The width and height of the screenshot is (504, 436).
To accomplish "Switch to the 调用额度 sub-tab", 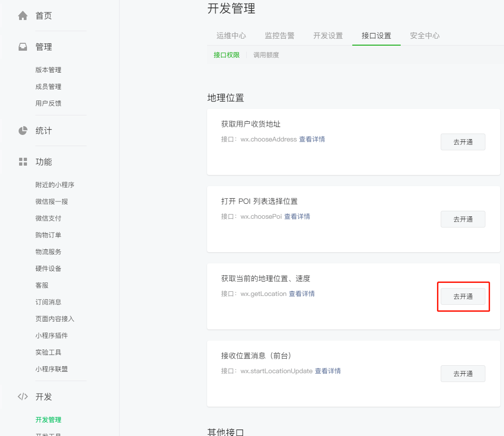I will [266, 55].
